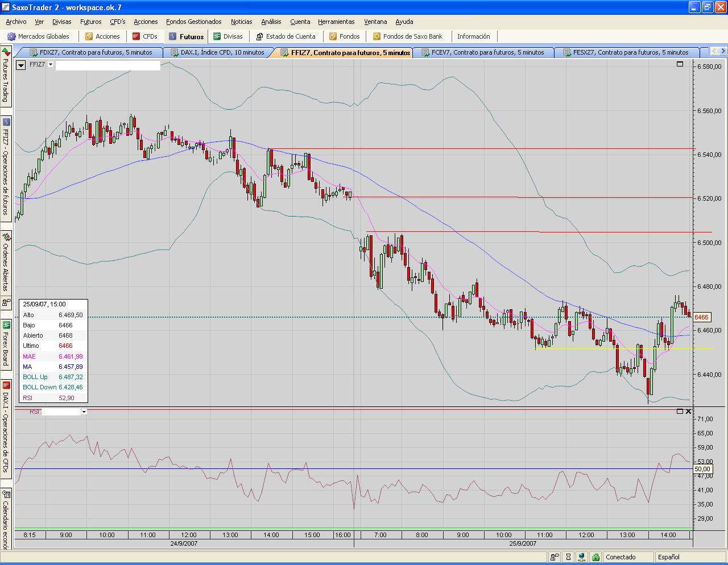Image resolution: width=728 pixels, height=565 pixels.
Task: Maximize the main price chart pane
Action: 680,64
